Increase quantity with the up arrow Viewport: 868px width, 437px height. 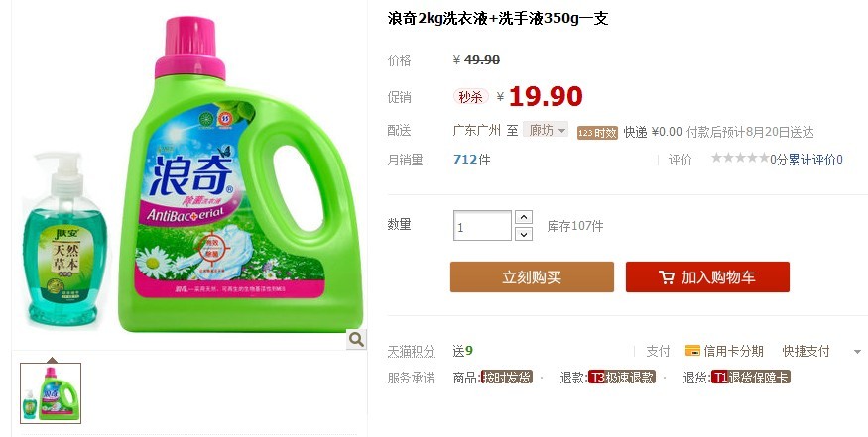(x=524, y=217)
